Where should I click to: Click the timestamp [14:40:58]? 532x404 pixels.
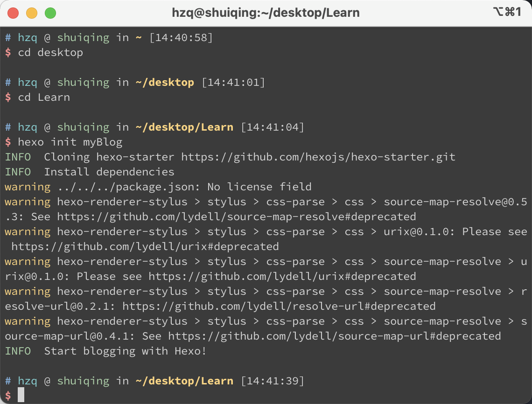(x=181, y=38)
